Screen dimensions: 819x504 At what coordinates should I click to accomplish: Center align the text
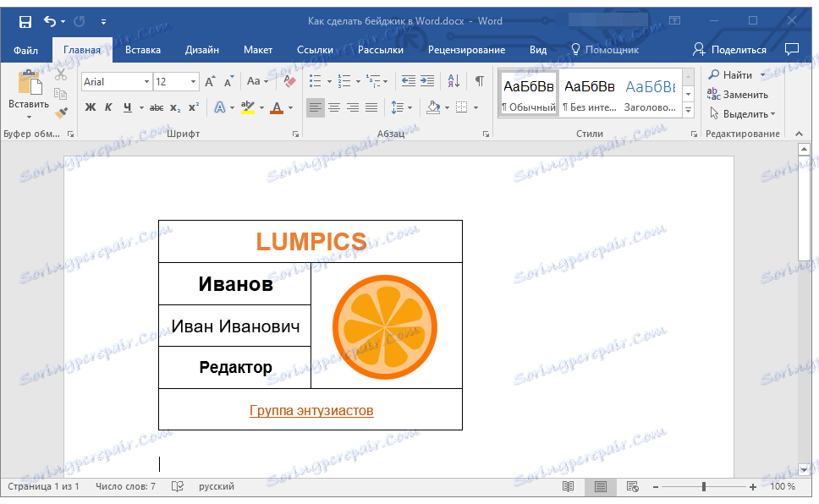click(x=334, y=107)
